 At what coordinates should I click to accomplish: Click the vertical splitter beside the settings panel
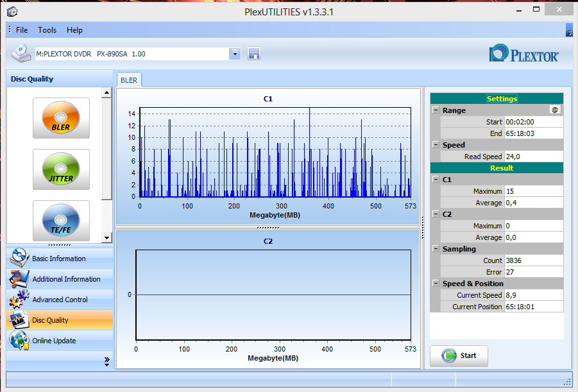pyautogui.click(x=423, y=228)
